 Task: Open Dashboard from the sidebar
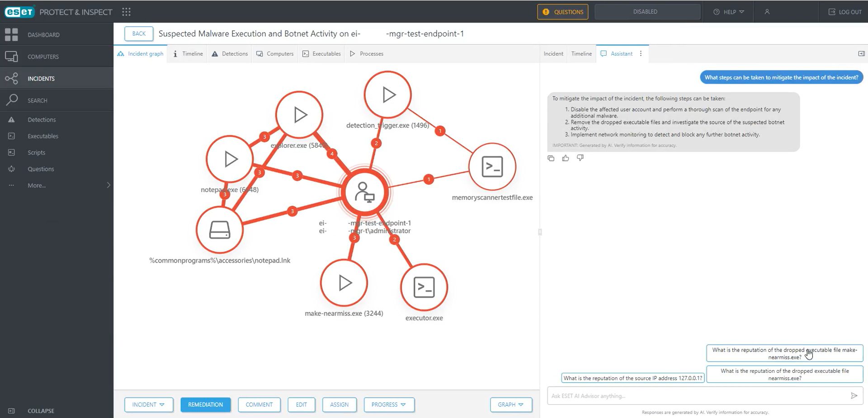(57, 34)
